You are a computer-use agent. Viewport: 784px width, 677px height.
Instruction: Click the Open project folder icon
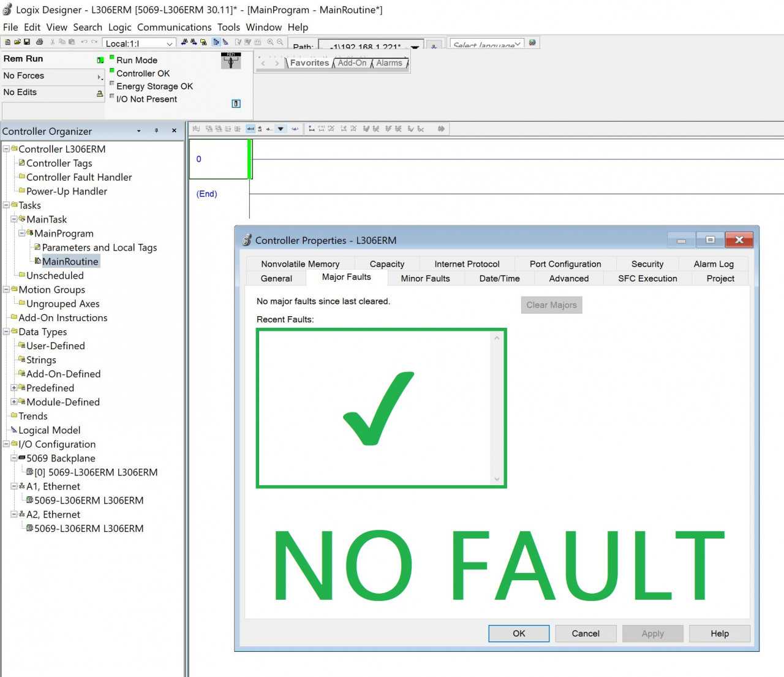(x=17, y=42)
